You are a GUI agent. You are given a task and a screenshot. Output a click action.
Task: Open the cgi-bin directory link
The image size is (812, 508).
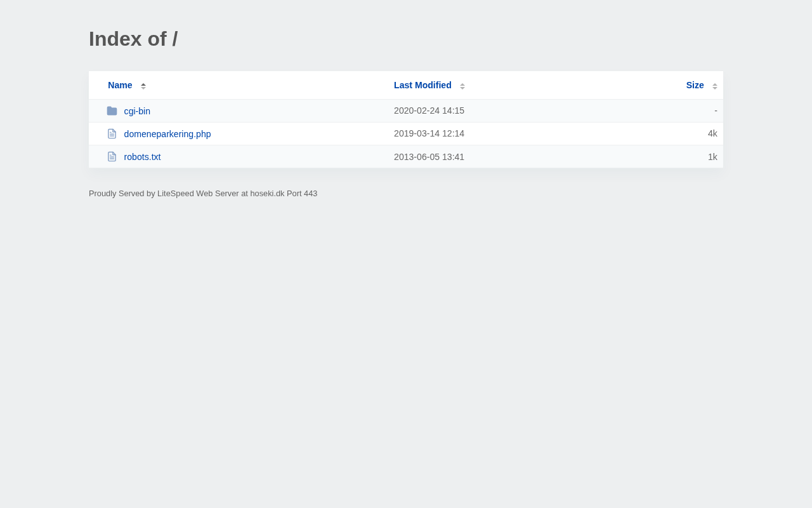(137, 111)
